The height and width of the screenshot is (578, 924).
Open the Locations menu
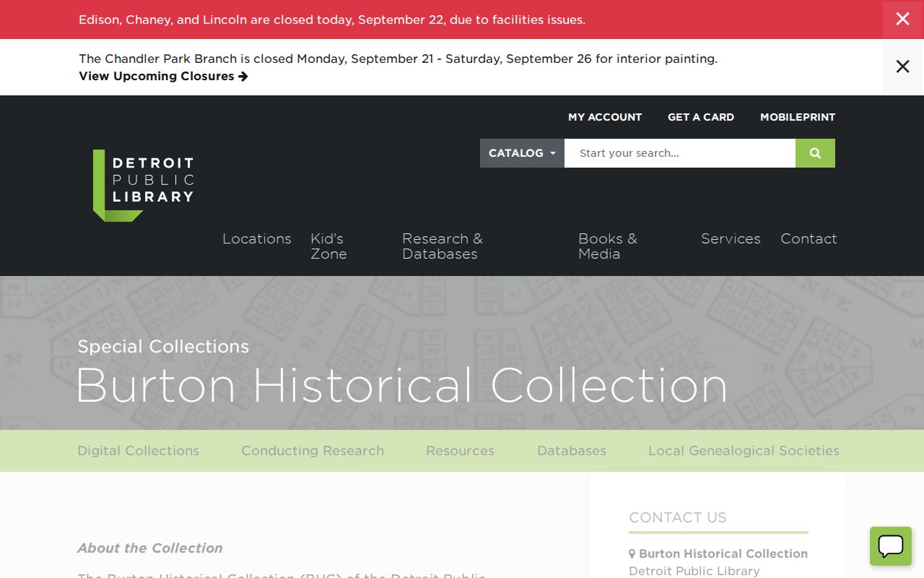click(x=257, y=238)
